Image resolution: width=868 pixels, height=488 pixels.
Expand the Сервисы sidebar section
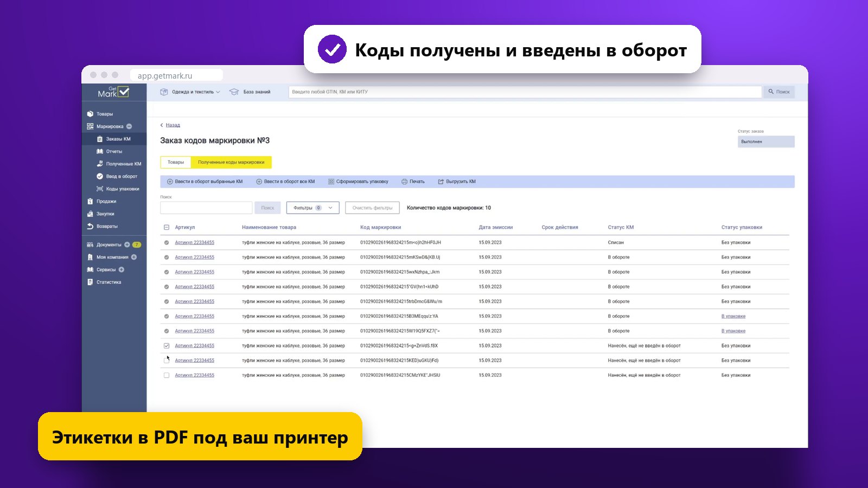[122, 269]
